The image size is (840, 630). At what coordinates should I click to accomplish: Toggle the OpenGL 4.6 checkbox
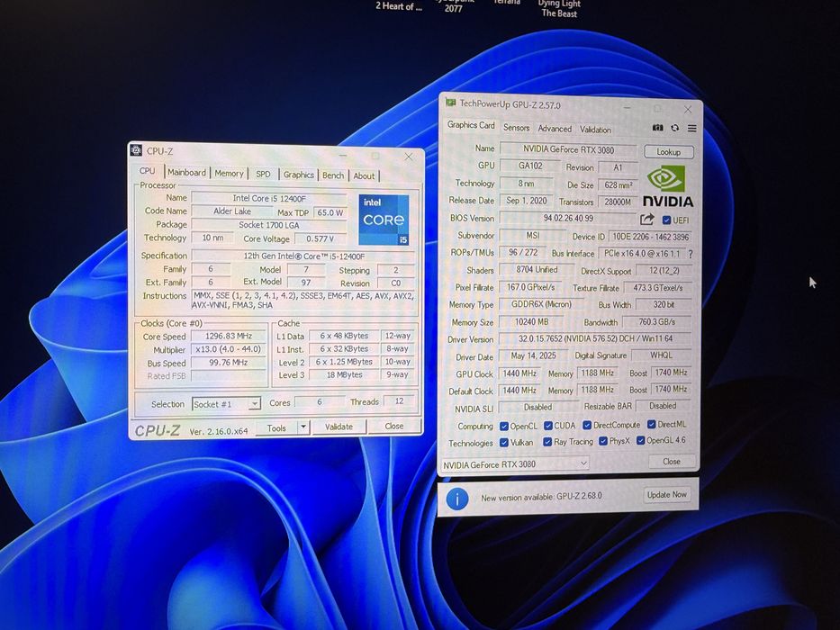pos(640,440)
